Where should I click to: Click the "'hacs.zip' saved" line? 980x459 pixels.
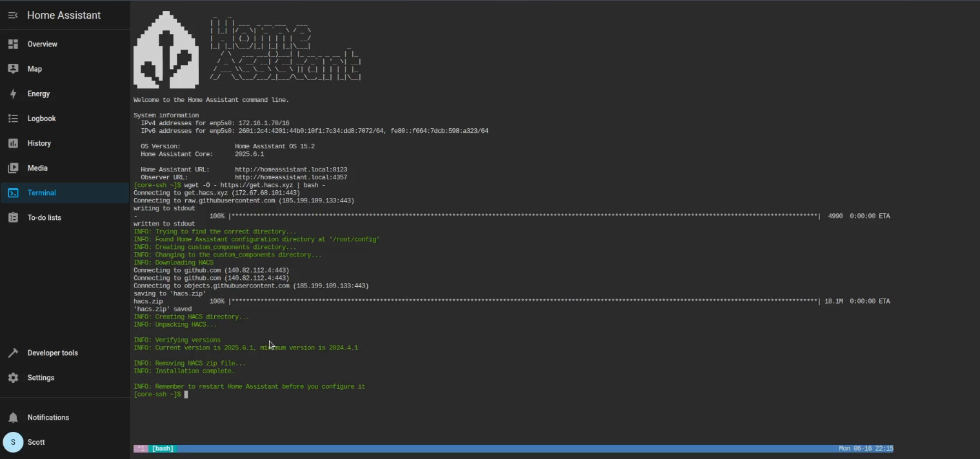[x=163, y=309]
